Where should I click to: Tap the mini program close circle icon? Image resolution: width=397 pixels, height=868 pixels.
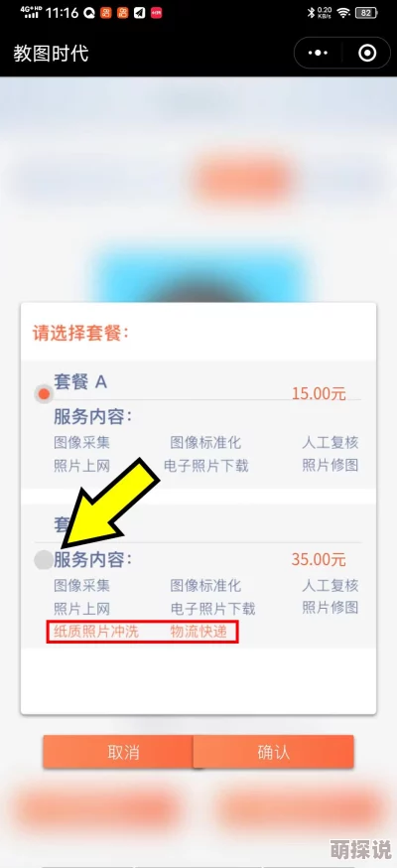pos(367,54)
